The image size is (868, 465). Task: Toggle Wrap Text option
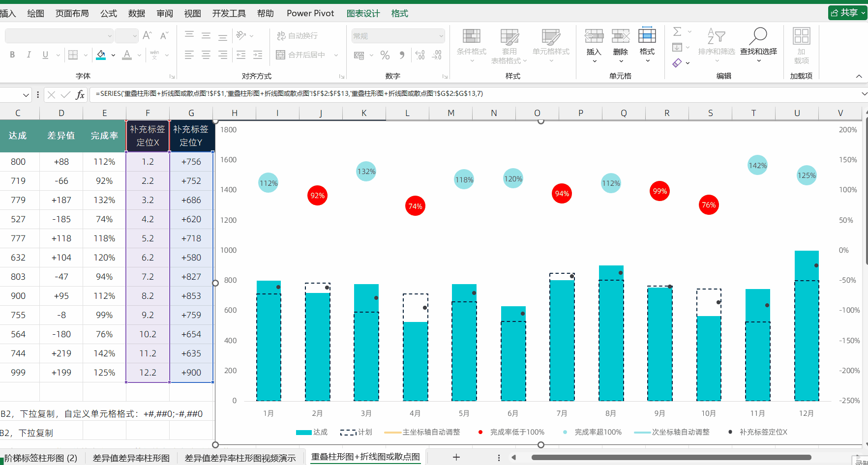[298, 35]
